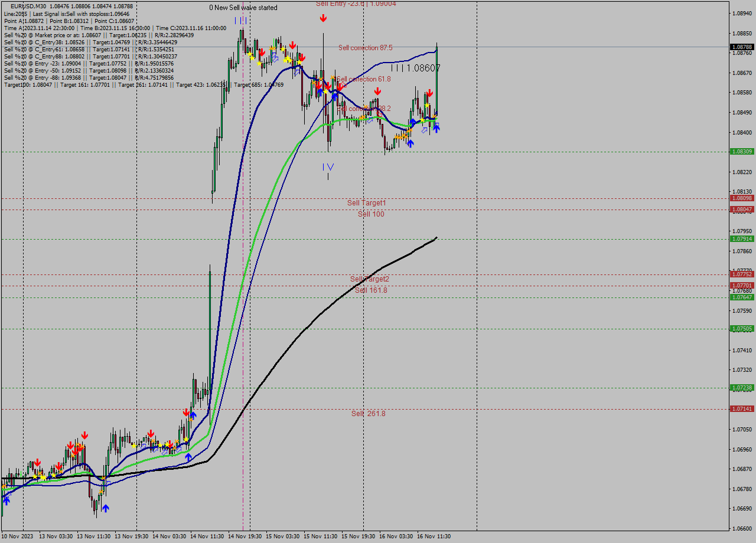Click the '13 Nov 03:30' time label
Viewport: 756px width, 543px height.
pyautogui.click(x=56, y=537)
